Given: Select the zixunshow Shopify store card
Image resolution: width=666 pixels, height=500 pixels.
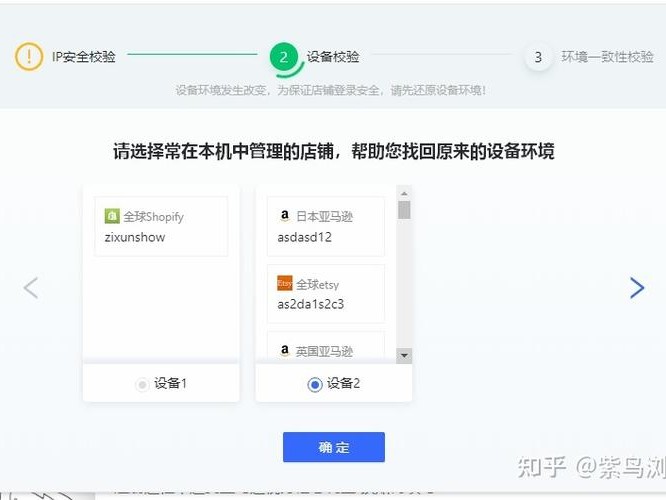Looking at the screenshot, I should tap(161, 226).
